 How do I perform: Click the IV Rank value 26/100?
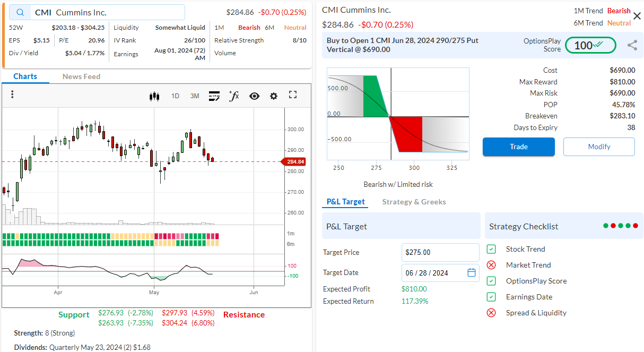click(x=195, y=40)
